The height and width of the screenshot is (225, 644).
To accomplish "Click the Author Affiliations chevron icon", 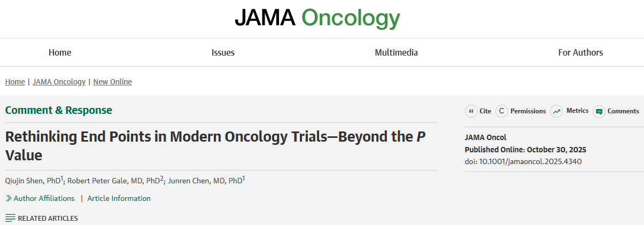I will [x=9, y=198].
